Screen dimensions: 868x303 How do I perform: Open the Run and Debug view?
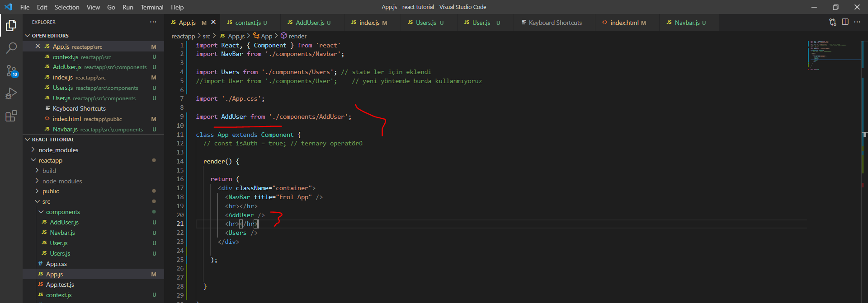[x=11, y=93]
